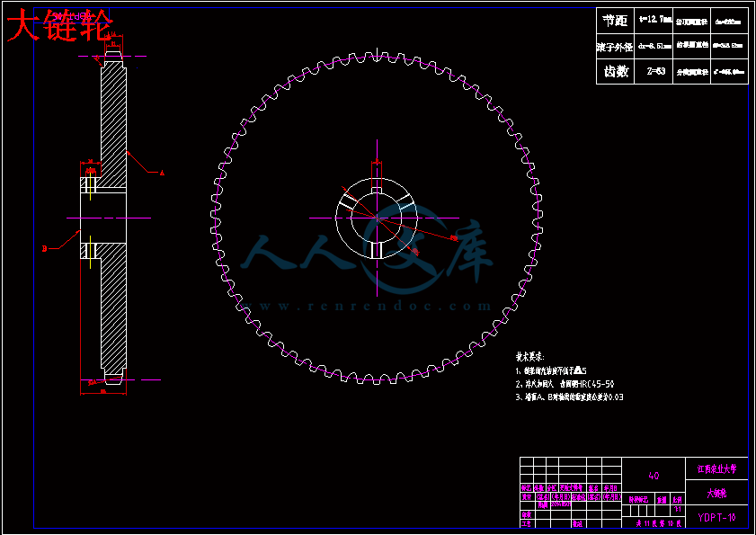This screenshot has width=756, height=535.
Task: Click the '1:1' scale value cell
Action: pos(678,510)
